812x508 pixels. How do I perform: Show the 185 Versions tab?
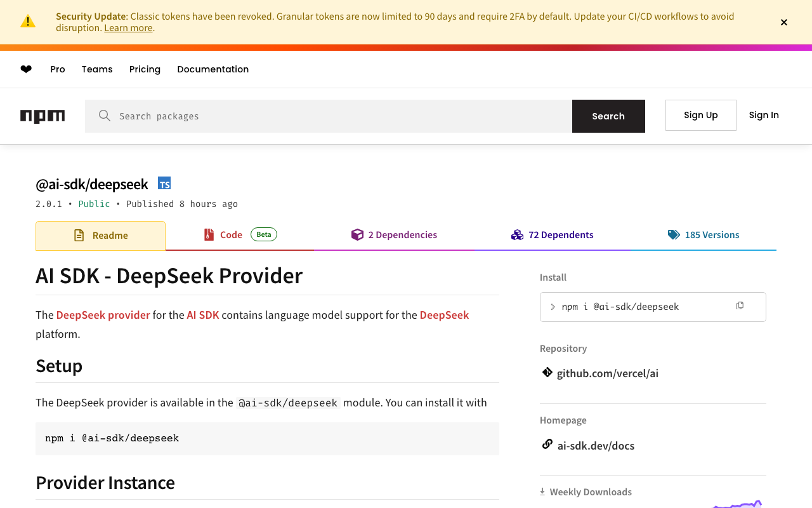(704, 235)
